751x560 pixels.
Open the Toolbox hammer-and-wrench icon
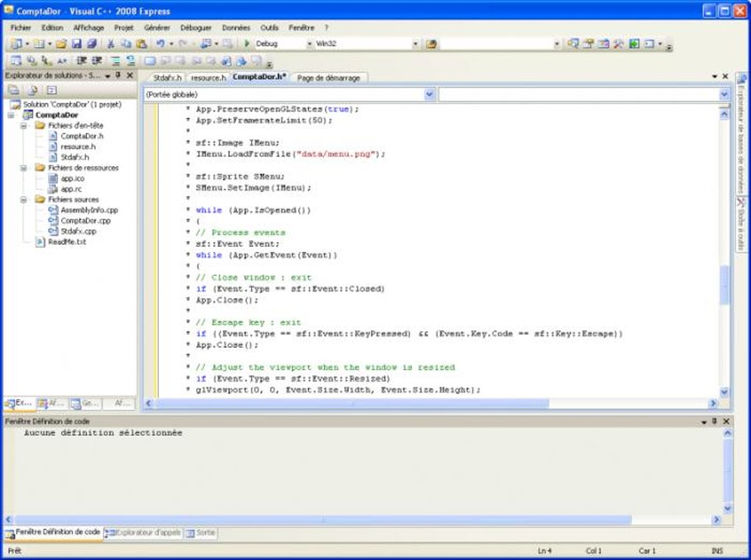tap(618, 44)
